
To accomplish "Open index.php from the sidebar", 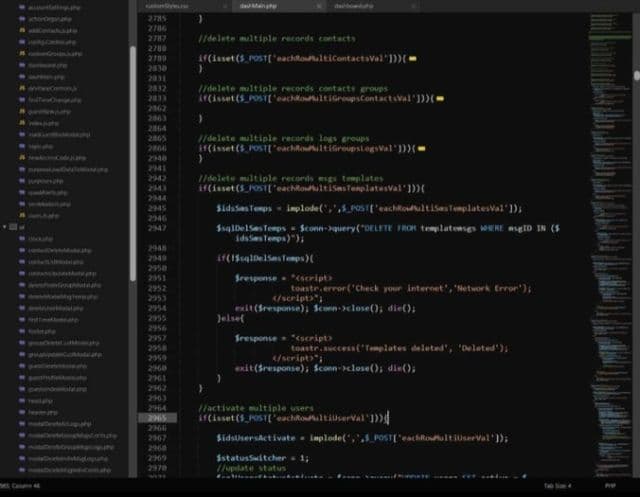I will coord(40,123).
